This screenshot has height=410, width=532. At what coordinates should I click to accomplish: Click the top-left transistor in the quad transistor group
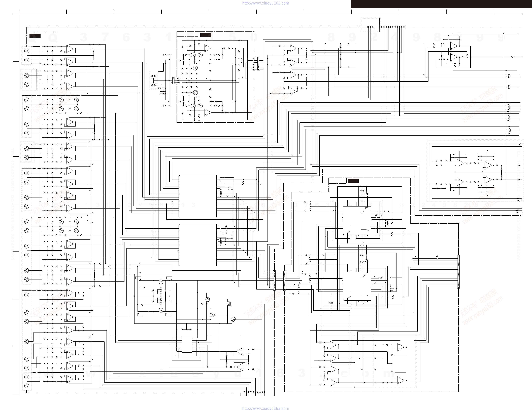tap(62, 100)
